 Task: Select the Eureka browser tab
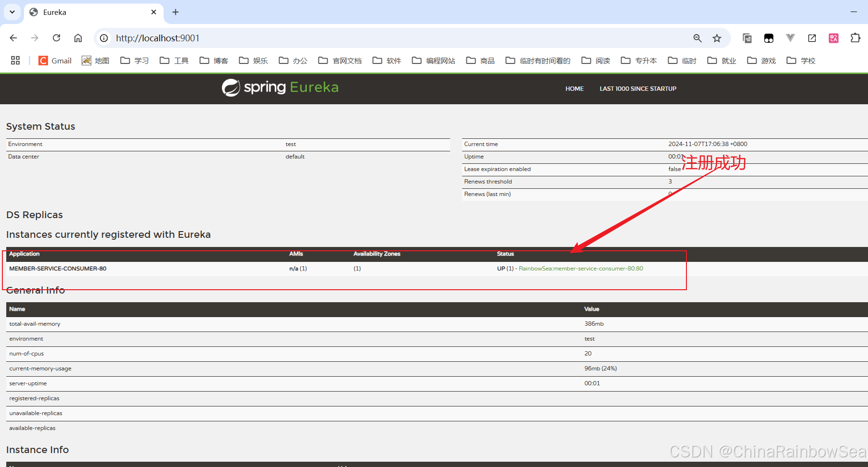94,12
